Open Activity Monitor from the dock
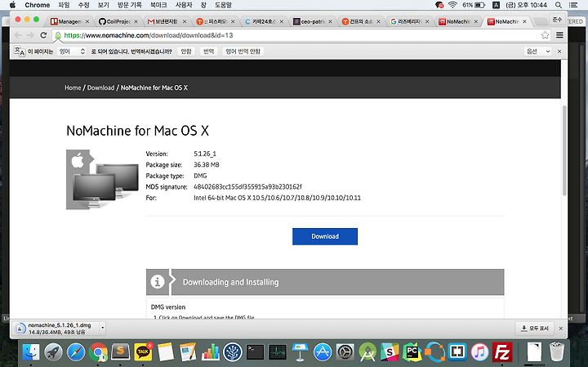This screenshot has width=588, height=367. (278, 352)
